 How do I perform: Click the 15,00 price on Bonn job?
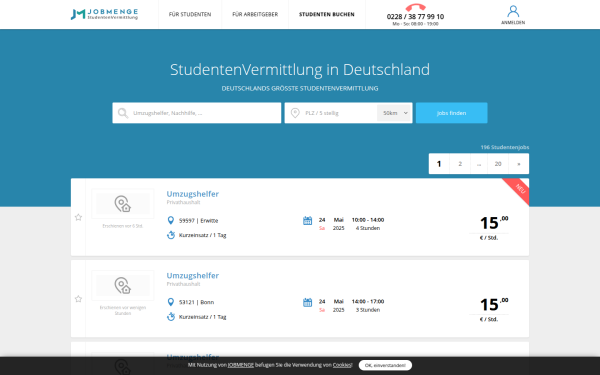[x=494, y=304]
